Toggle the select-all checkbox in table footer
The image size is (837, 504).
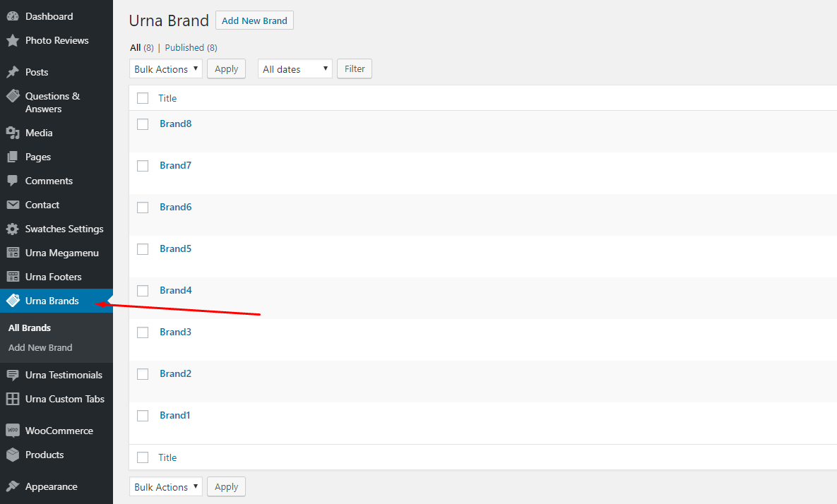point(143,457)
